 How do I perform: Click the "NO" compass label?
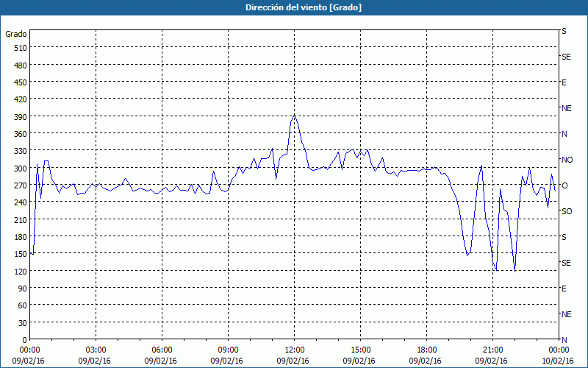click(567, 160)
